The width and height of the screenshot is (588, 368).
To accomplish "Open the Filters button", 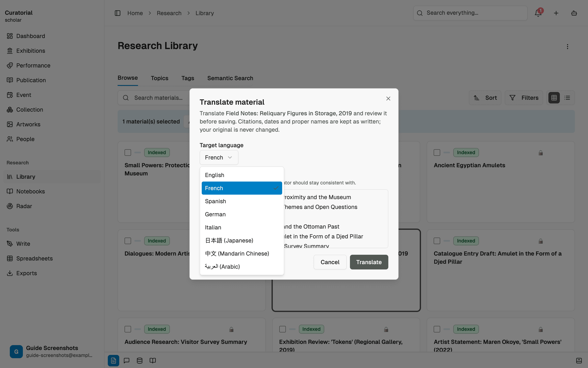I will 524,98.
